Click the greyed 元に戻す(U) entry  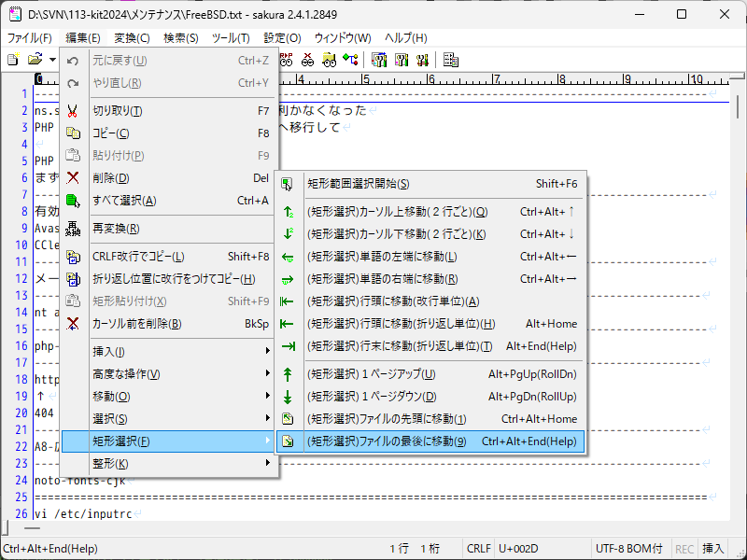pos(170,61)
